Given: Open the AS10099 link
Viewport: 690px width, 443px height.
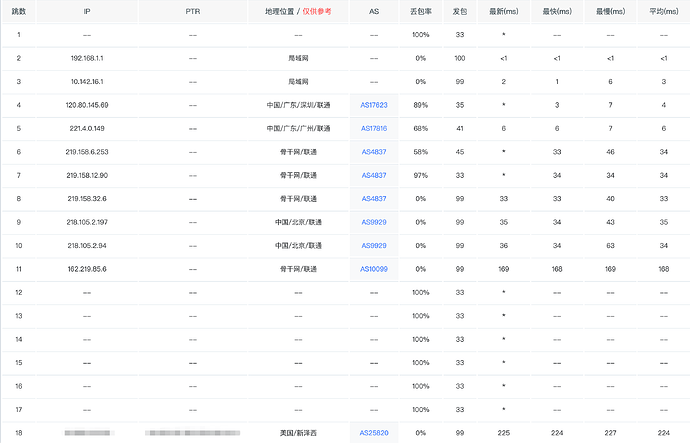Looking at the screenshot, I should (x=374, y=269).
